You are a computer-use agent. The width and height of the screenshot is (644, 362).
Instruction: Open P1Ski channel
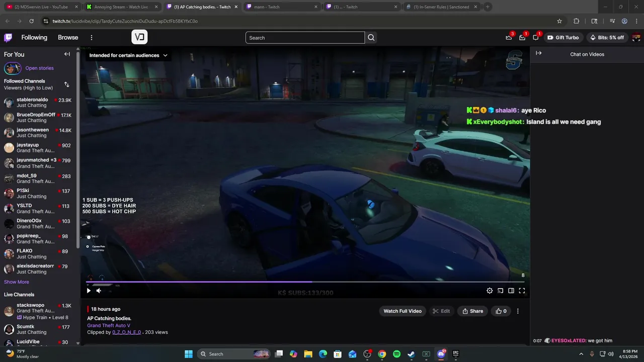(38, 194)
